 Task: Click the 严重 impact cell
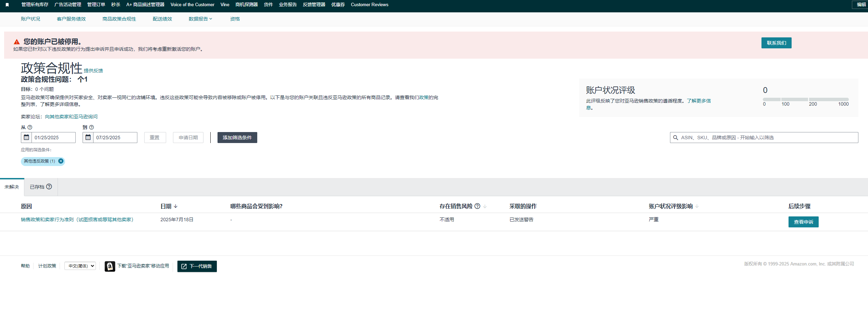click(x=654, y=220)
